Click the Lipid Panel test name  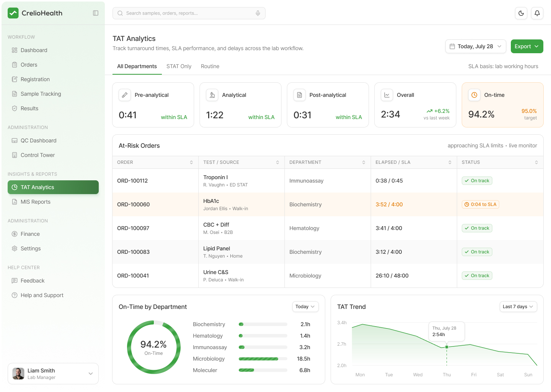217,248
